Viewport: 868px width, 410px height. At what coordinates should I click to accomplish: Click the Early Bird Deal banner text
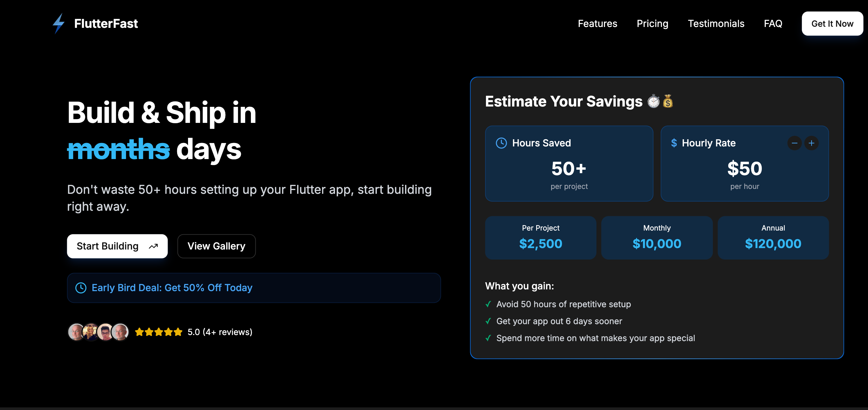click(172, 288)
